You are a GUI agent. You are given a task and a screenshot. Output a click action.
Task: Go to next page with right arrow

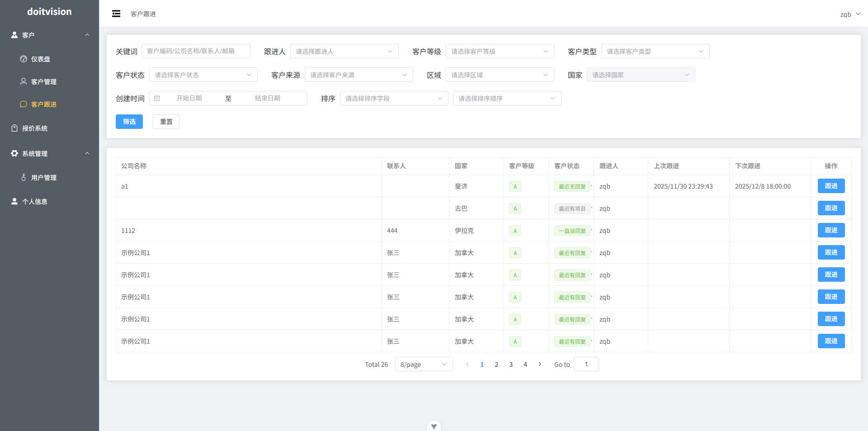[540, 364]
